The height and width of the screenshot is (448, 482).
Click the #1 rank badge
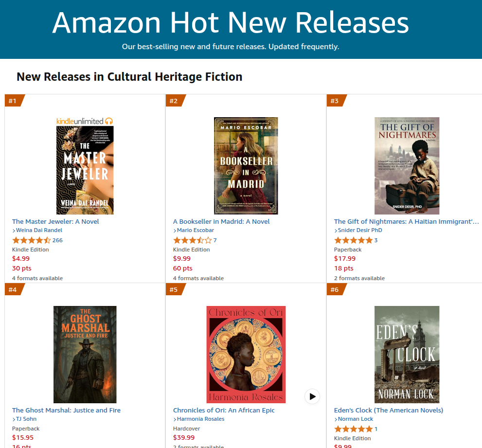(15, 101)
